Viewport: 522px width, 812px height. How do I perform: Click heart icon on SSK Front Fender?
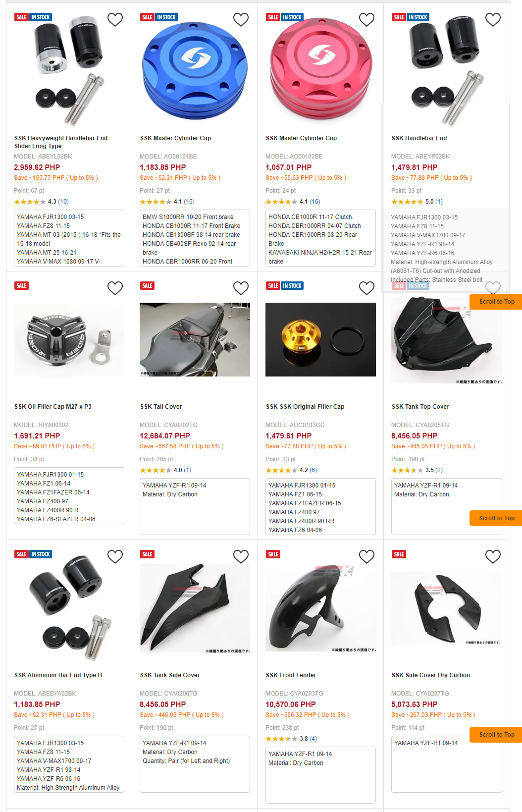[x=367, y=556]
